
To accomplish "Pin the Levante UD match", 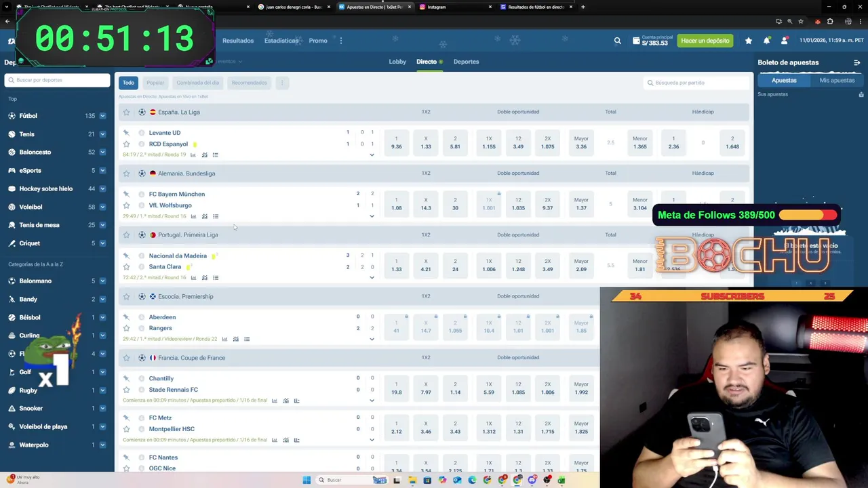I will click(x=126, y=133).
